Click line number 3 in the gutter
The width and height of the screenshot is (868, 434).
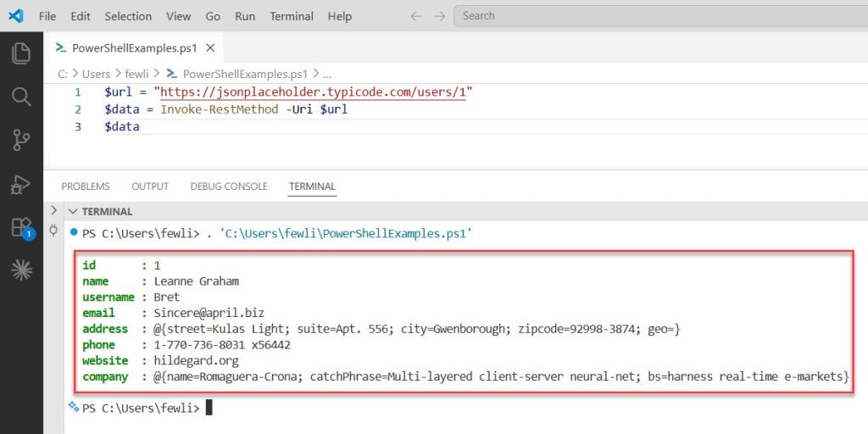78,127
